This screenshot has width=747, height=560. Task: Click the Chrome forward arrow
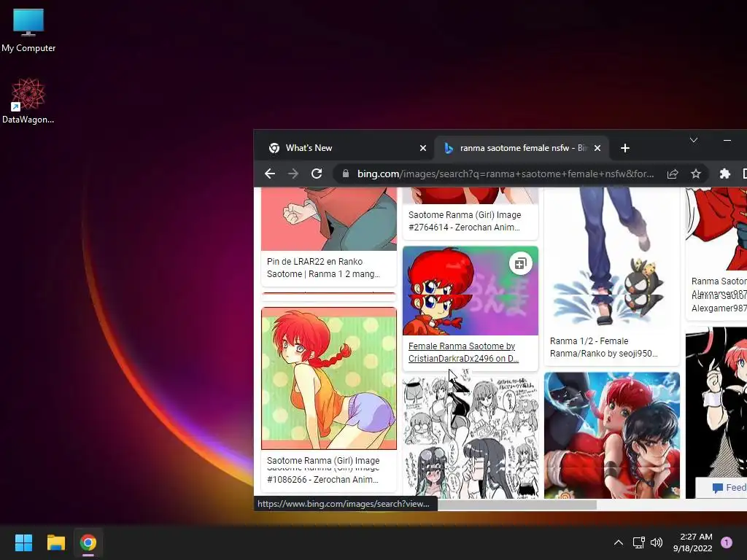point(293,174)
